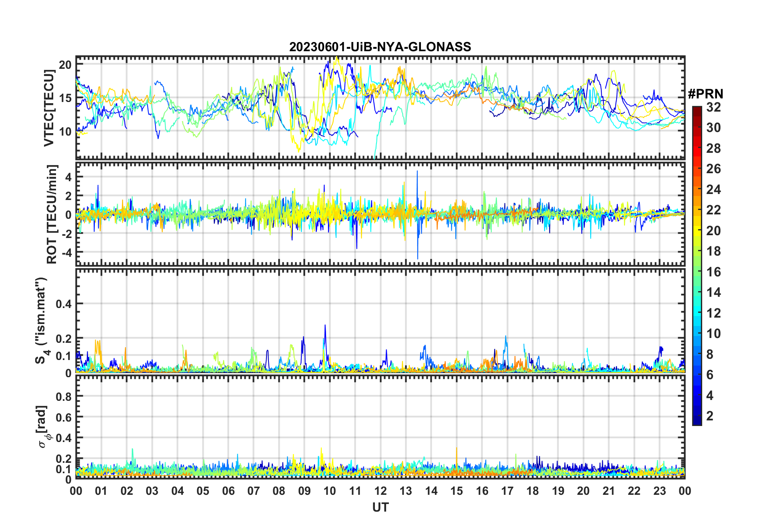Screen dimensions: 761x532
Task: Select the 06 hour tick on the UT axis
Action: [x=228, y=491]
